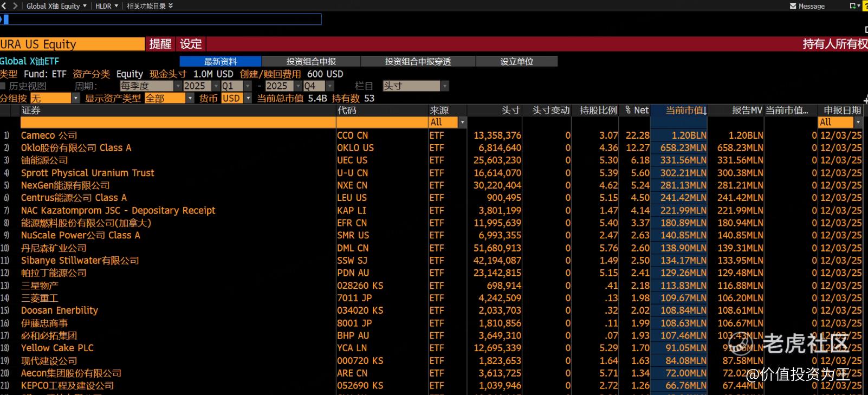This screenshot has width=868, height=395.
Task: Open the HLDR function dropdown arrow
Action: coord(116,6)
